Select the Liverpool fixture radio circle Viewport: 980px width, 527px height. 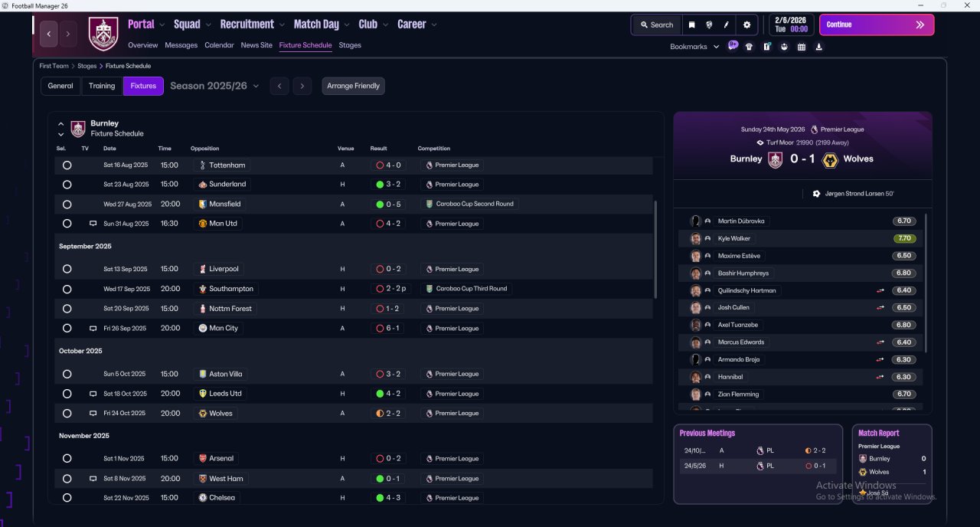(x=67, y=269)
